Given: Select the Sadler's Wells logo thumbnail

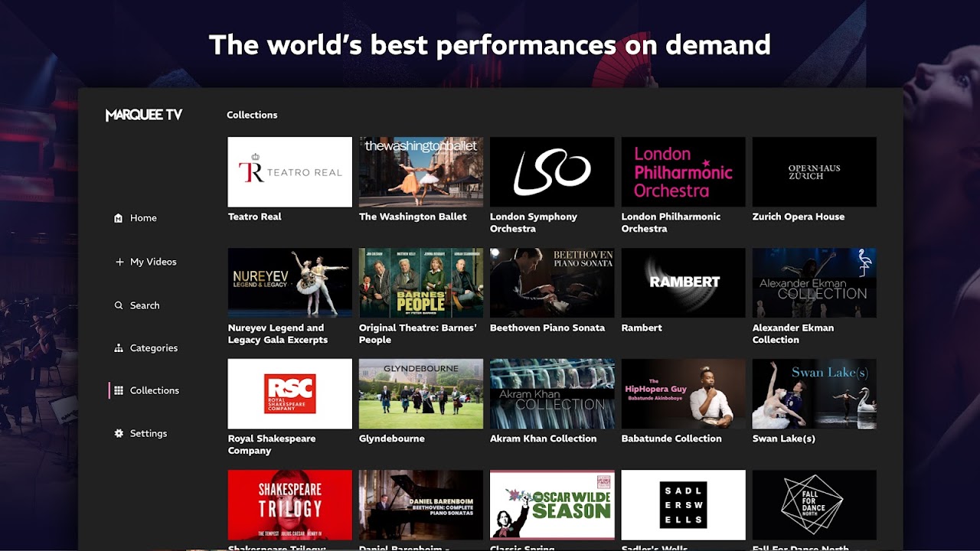Looking at the screenshot, I should (x=683, y=505).
